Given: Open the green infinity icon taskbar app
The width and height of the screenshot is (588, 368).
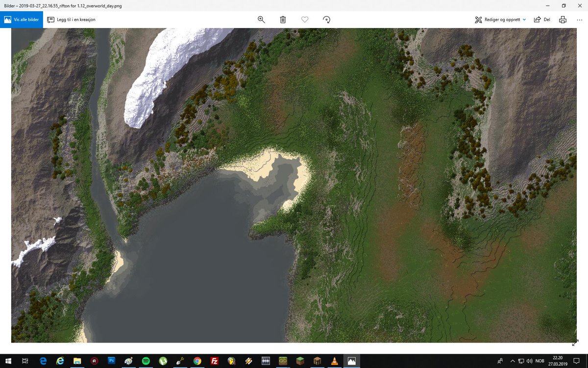Looking at the screenshot, I should (x=283, y=361).
